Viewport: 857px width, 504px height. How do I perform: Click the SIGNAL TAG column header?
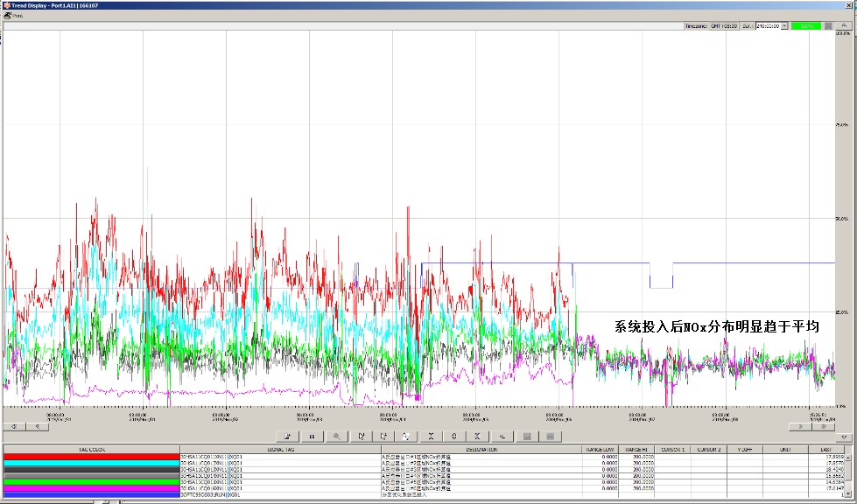(x=279, y=450)
